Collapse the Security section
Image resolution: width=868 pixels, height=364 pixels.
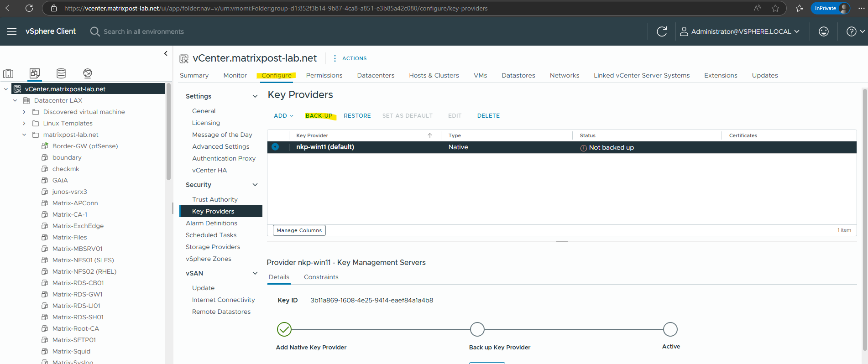(255, 185)
